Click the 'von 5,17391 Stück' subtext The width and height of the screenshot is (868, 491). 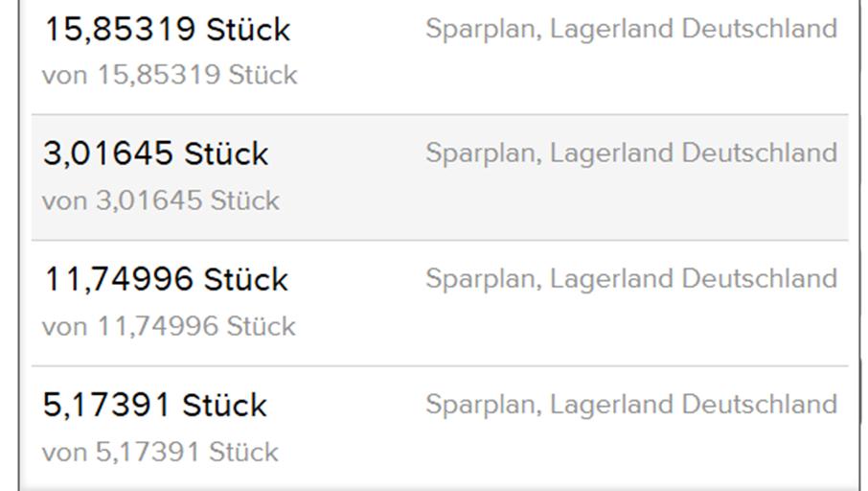160,453
